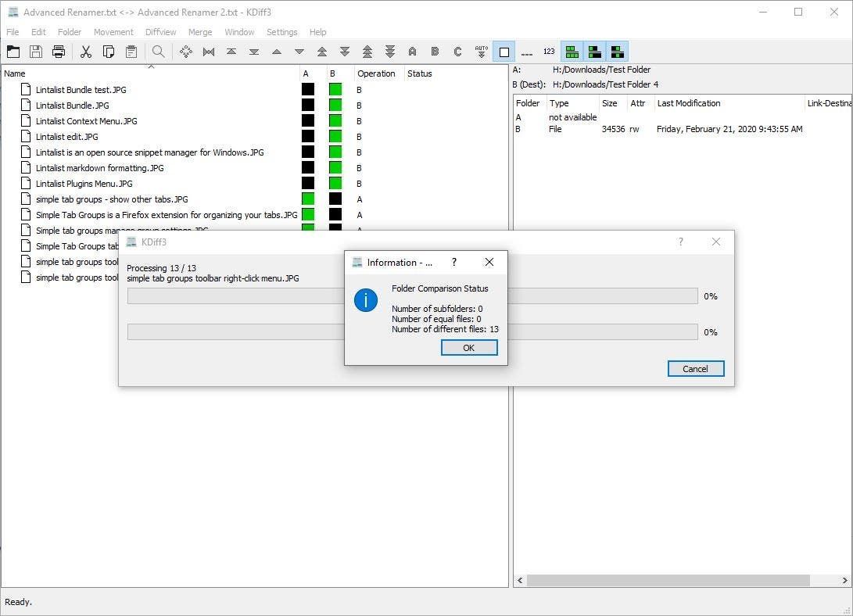Viewport: 853px width, 616px height.
Task: Toggle split screen view icon
Action: point(572,52)
